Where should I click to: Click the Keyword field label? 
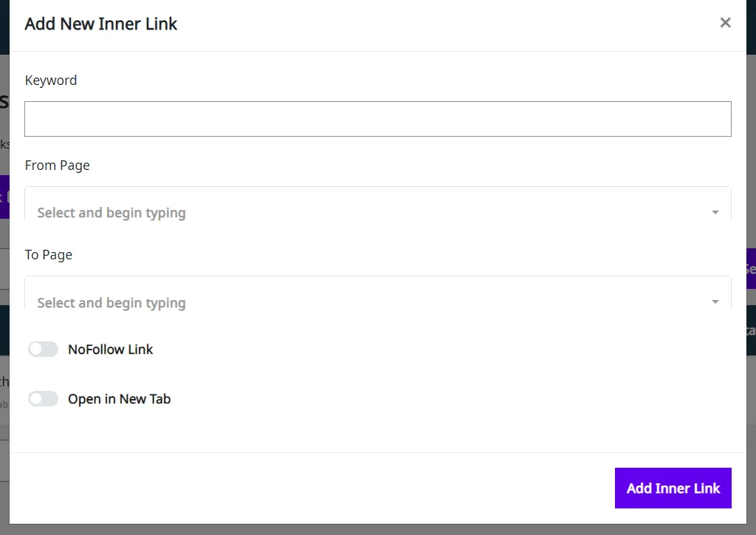tap(51, 80)
